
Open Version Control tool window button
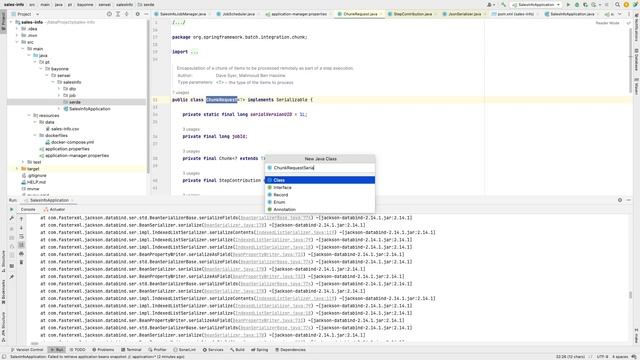[x=27, y=350]
